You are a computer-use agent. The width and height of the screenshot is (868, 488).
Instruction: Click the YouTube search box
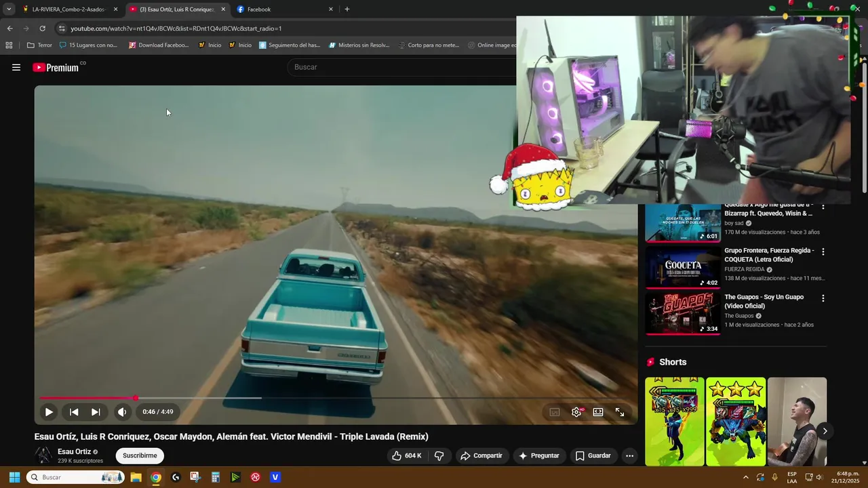(x=401, y=67)
